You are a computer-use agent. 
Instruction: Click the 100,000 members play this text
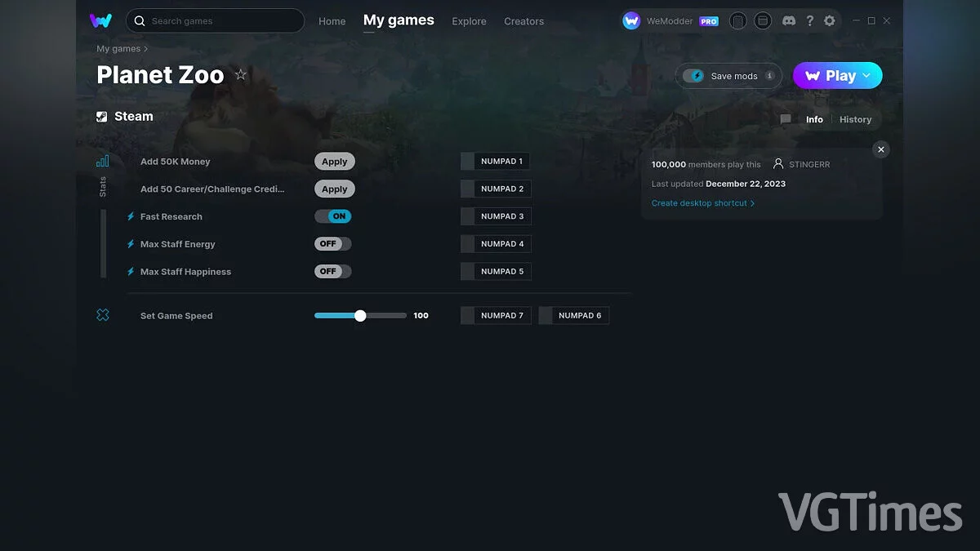[x=706, y=164]
